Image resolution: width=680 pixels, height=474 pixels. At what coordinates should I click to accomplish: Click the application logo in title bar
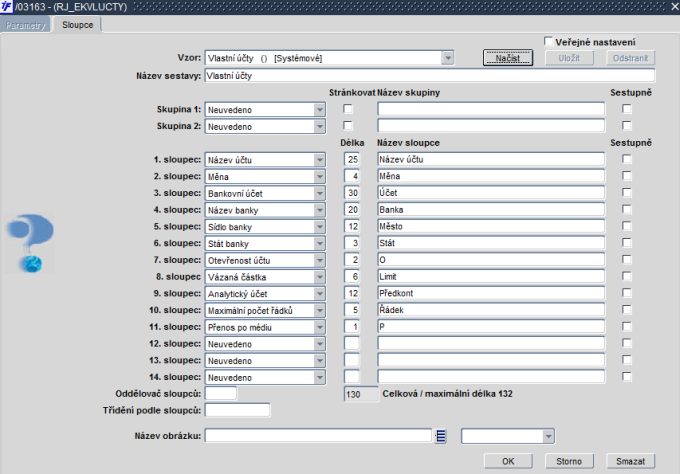(x=7, y=7)
